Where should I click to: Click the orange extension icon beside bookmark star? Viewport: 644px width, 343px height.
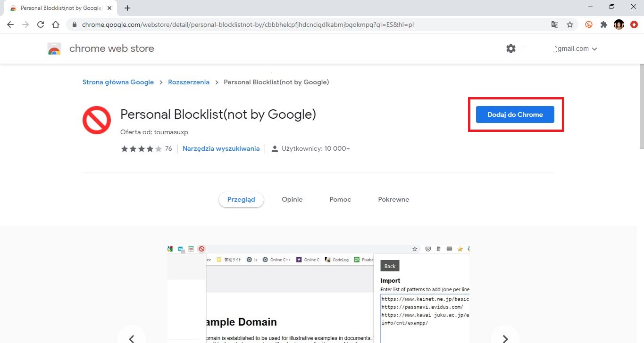589,24
